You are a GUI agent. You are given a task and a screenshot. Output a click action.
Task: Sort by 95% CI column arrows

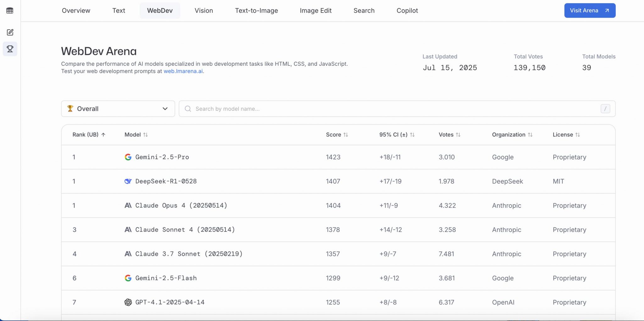point(412,135)
